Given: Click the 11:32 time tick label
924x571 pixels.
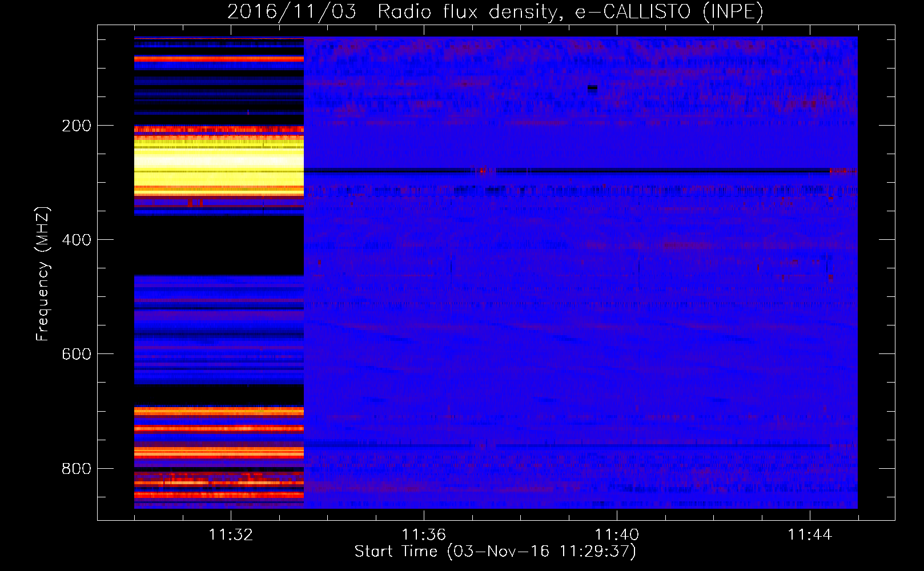Looking at the screenshot, I should pyautogui.click(x=231, y=535).
